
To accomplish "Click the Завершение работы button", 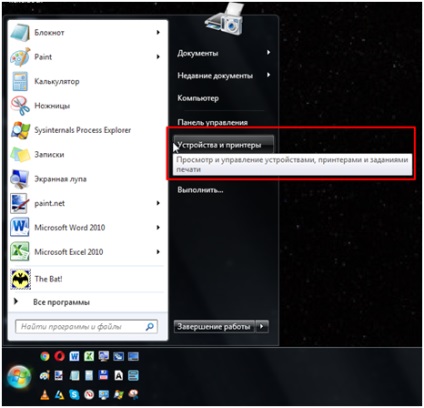I will click(214, 326).
